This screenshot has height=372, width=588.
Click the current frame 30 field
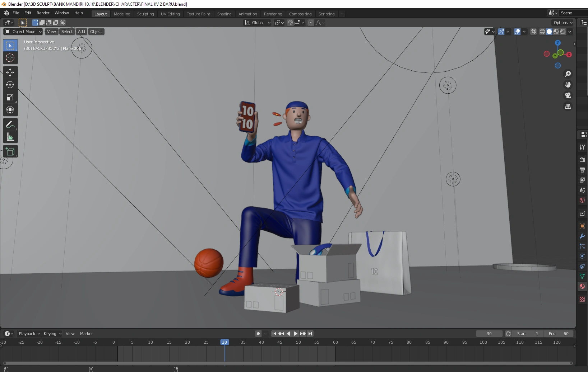tap(489, 334)
